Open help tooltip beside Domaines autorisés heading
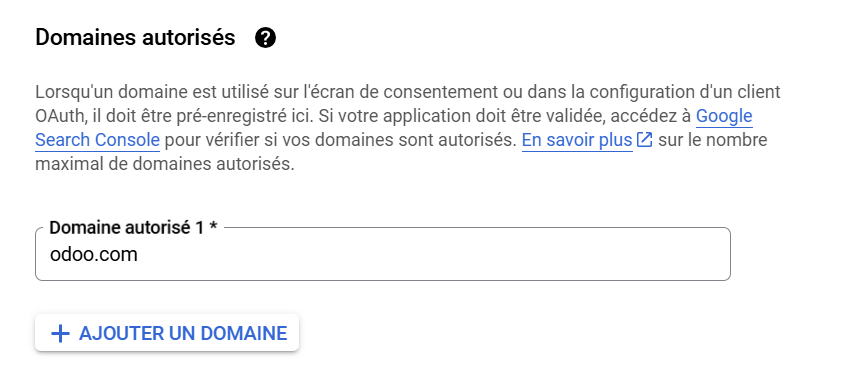 point(265,38)
